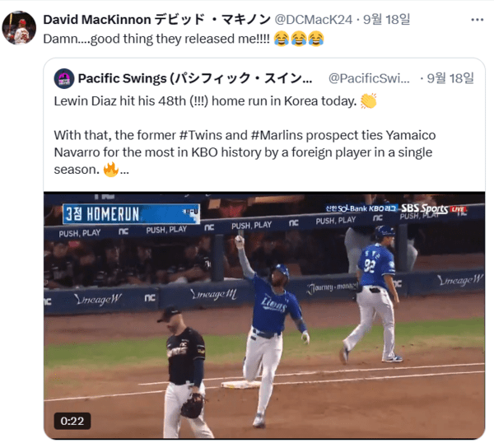The image size is (494, 448).
Task: Click the 0:22 video duration badge
Action: (72, 421)
